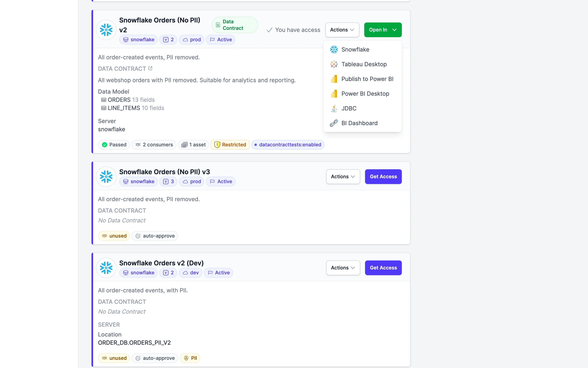Click the Publish to Power BI icon

pos(334,79)
